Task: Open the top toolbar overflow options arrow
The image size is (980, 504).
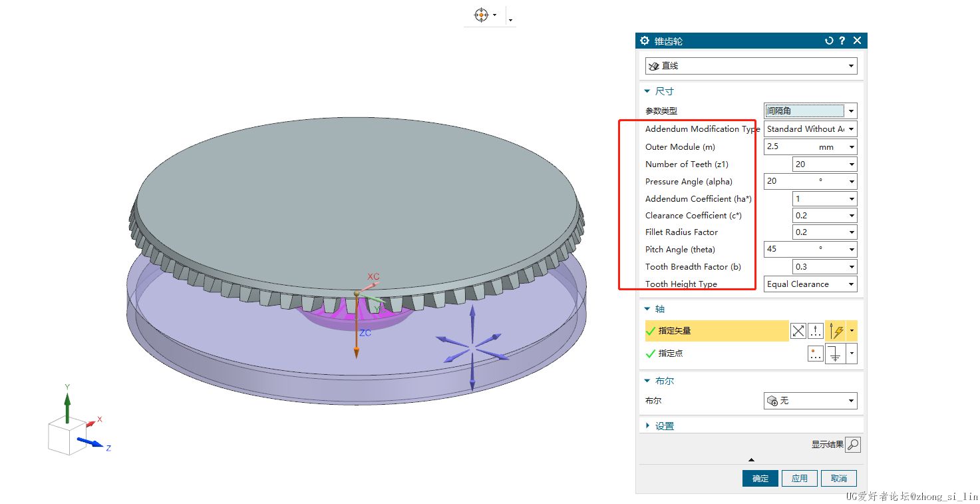Action: 510,21
